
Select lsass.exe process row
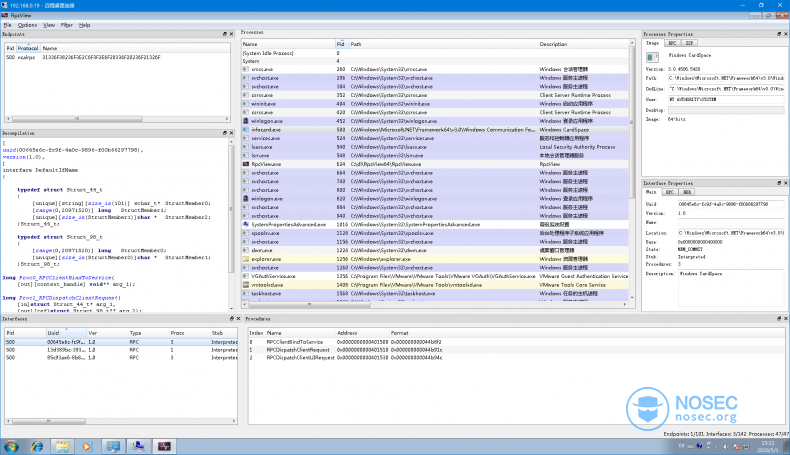point(435,147)
